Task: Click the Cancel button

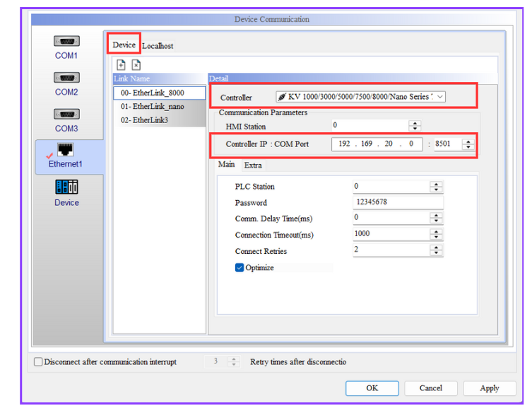Action: coord(430,388)
